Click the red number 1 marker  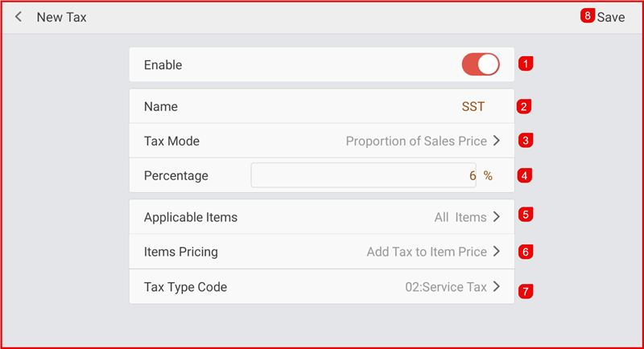(526, 64)
